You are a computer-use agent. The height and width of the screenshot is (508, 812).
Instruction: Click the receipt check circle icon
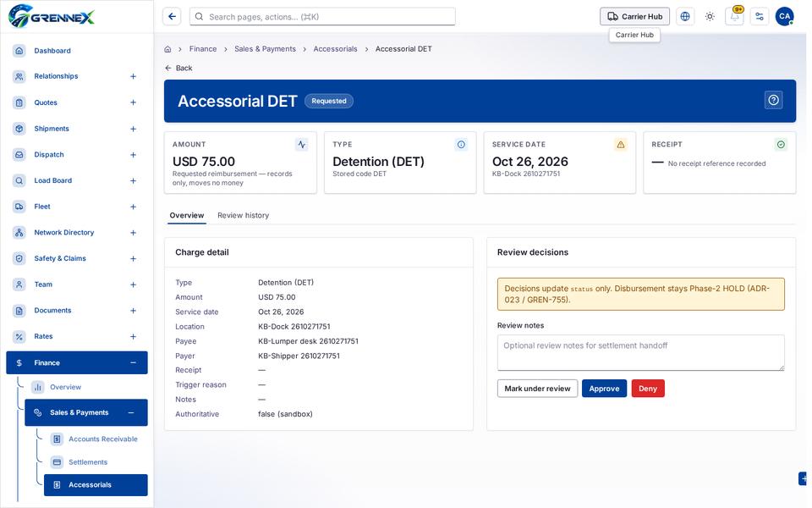[x=781, y=145]
